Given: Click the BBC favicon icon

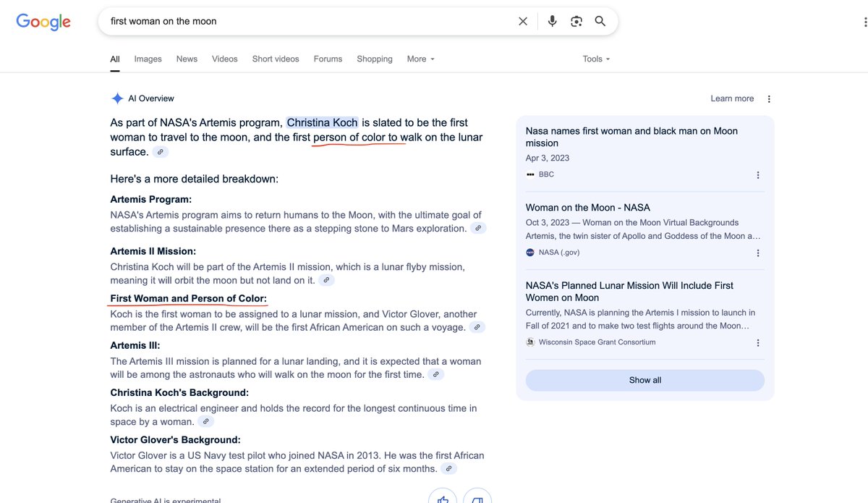Looking at the screenshot, I should 530,174.
